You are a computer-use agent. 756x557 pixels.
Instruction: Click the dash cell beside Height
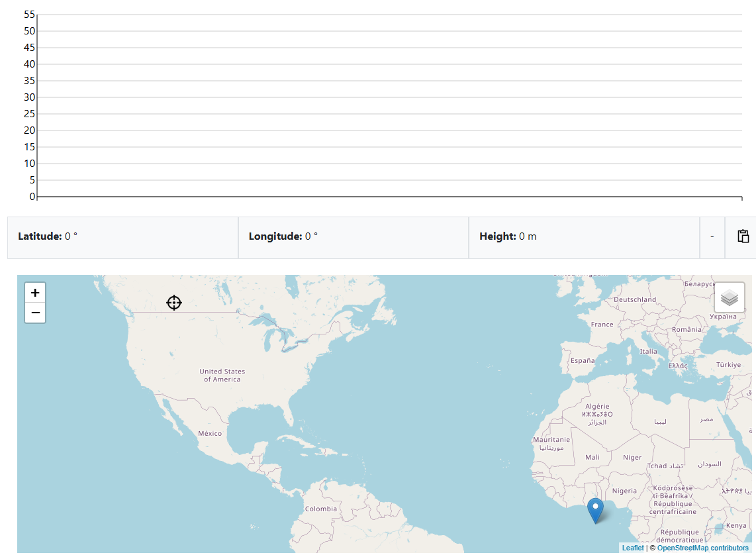pyautogui.click(x=712, y=237)
